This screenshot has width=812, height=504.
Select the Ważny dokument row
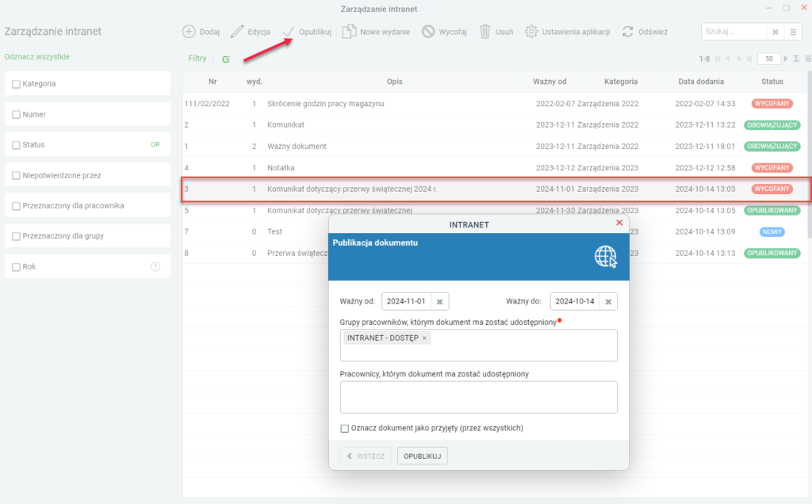(495, 147)
